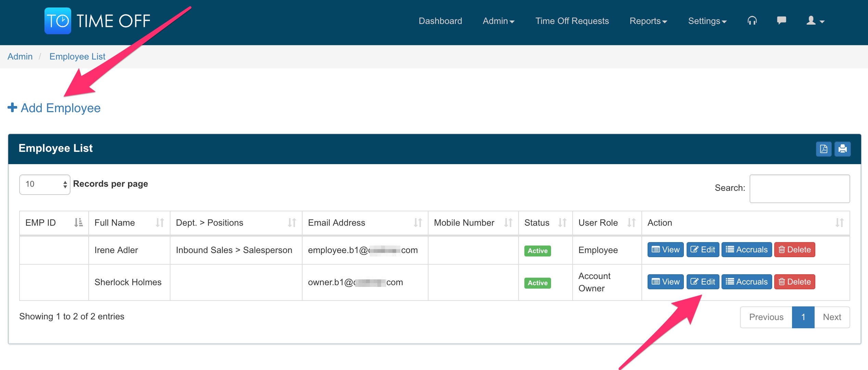This screenshot has width=868, height=370.
Task: Open Records per page selector
Action: click(x=45, y=184)
